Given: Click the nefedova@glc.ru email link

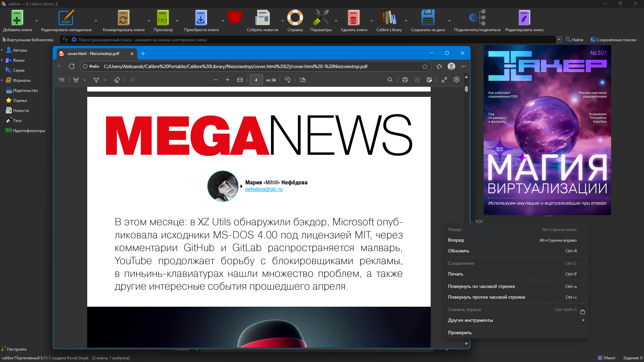Looking at the screenshot, I should point(264,189).
